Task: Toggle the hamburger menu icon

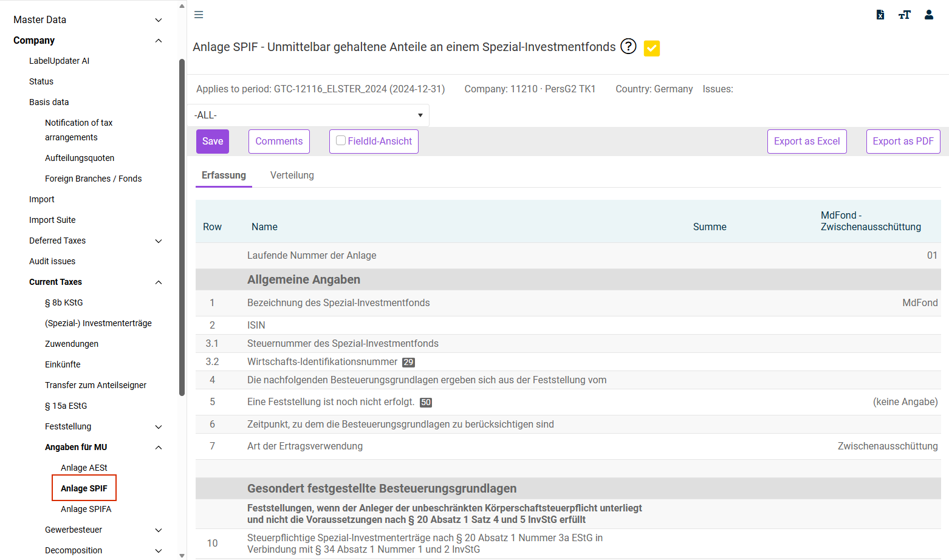Action: click(x=199, y=15)
